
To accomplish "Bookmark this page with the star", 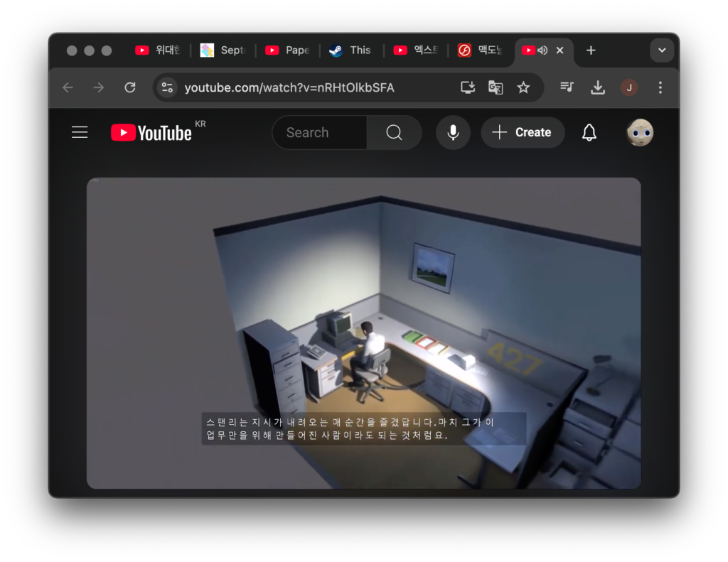I will (x=523, y=87).
